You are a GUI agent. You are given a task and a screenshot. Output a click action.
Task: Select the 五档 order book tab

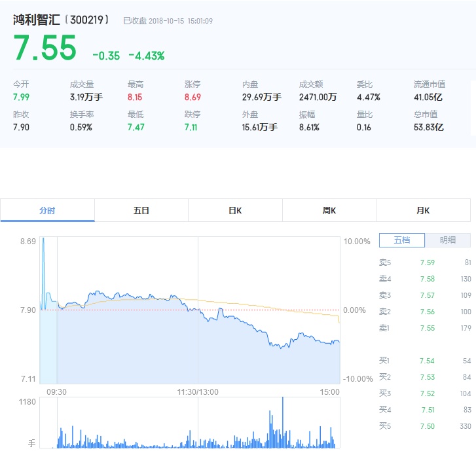[x=402, y=240]
